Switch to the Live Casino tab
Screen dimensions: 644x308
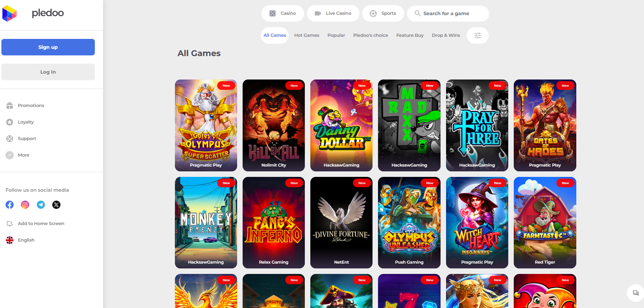pyautogui.click(x=333, y=13)
